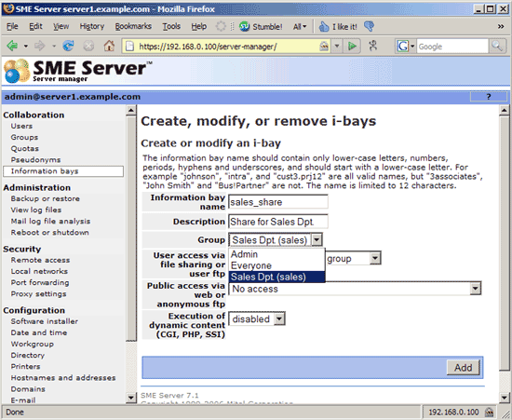Open the Groups link
This screenshot has height=420, width=512.
pos(24,137)
